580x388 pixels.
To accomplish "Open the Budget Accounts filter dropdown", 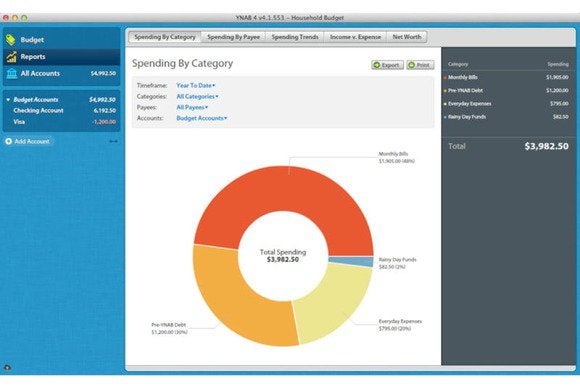I will (202, 118).
